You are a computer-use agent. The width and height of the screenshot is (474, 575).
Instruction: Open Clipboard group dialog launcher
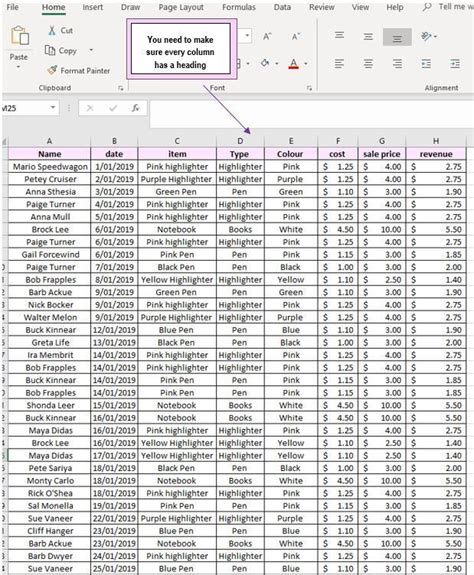[121, 88]
